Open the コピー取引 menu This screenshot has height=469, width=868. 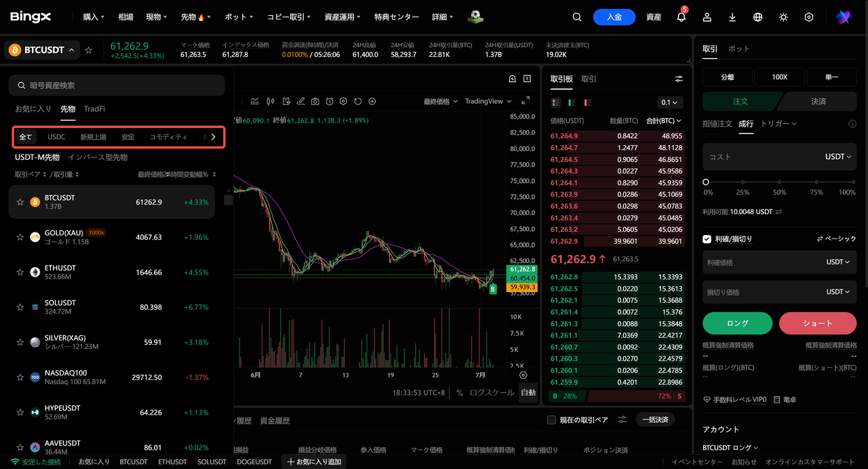(x=289, y=17)
